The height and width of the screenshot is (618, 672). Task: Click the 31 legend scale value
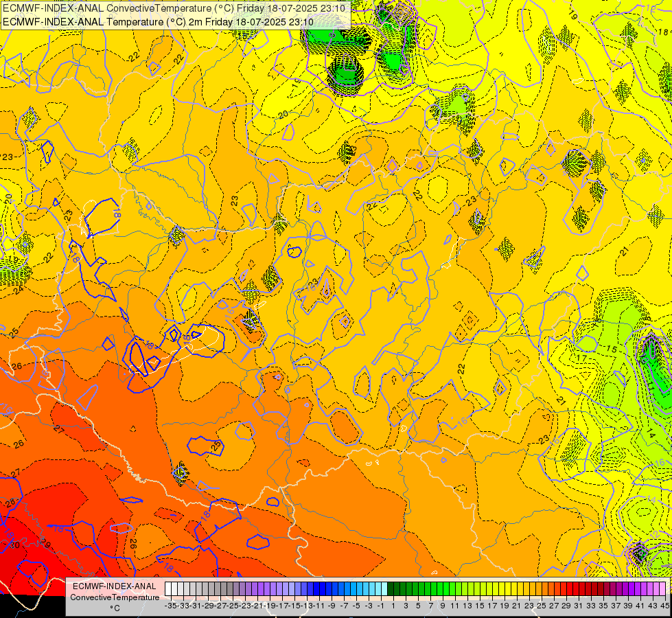tap(579, 606)
